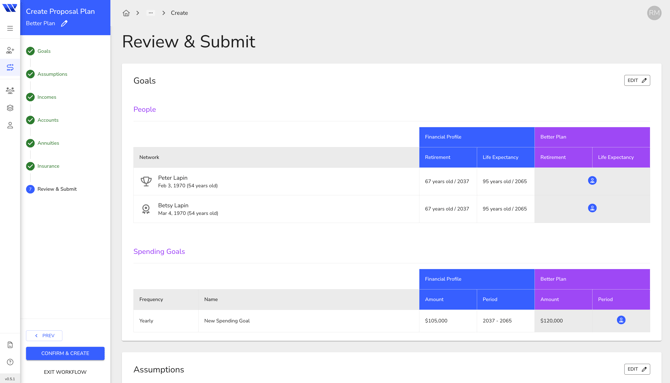Open the documents icon in sidebar bottom
This screenshot has height=383, width=670.
tap(10, 345)
